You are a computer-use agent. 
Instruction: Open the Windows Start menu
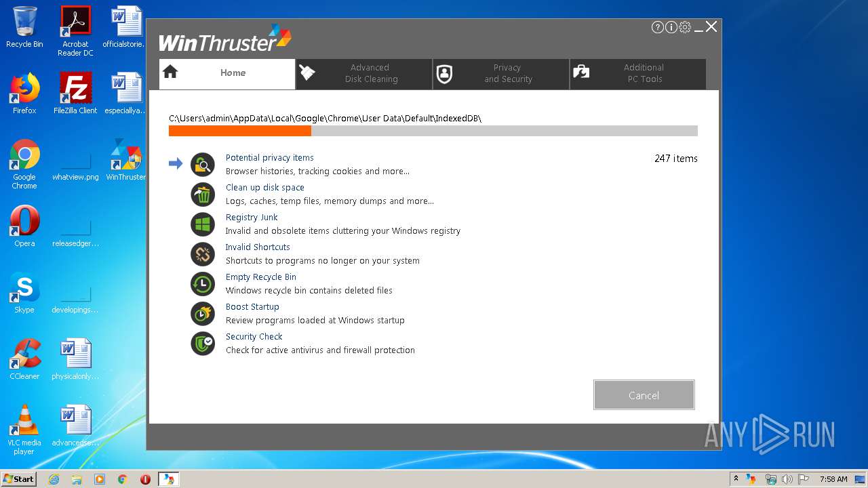tap(18, 479)
